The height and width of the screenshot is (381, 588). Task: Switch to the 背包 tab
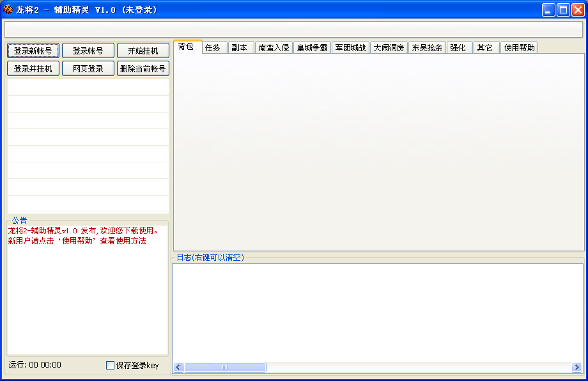pyautogui.click(x=187, y=47)
